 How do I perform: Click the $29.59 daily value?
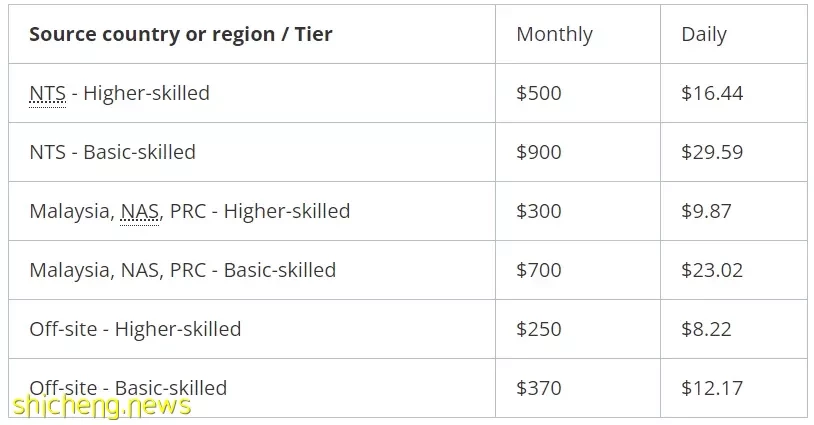coord(712,152)
